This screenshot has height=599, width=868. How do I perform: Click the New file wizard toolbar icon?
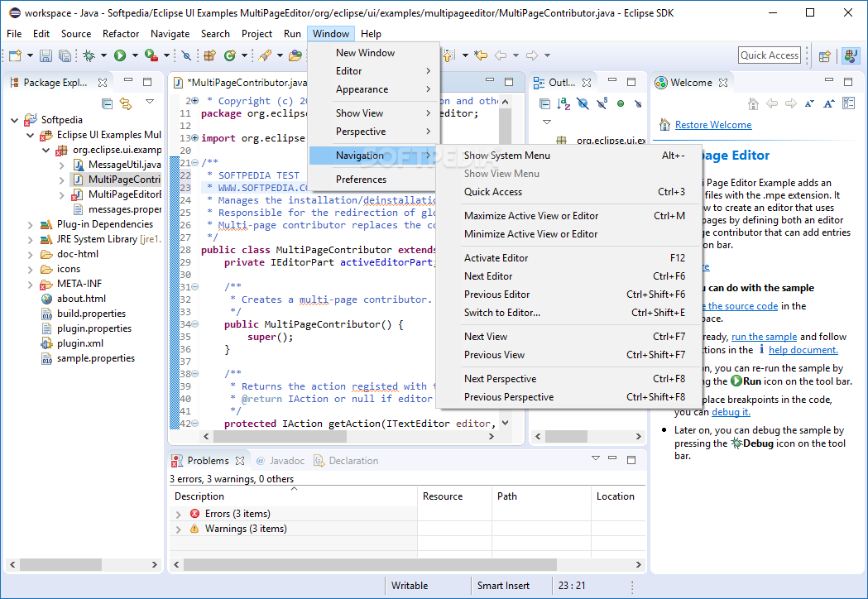coord(15,55)
